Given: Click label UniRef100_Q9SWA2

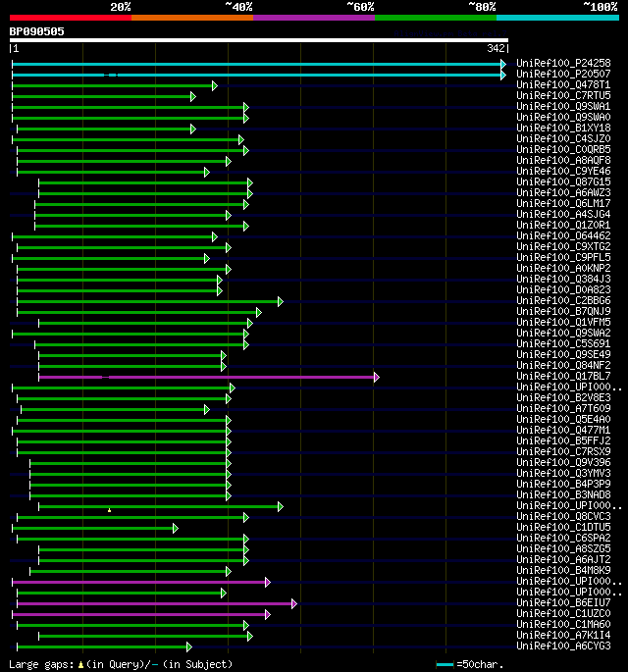Looking at the screenshot, I should pyautogui.click(x=563, y=333).
